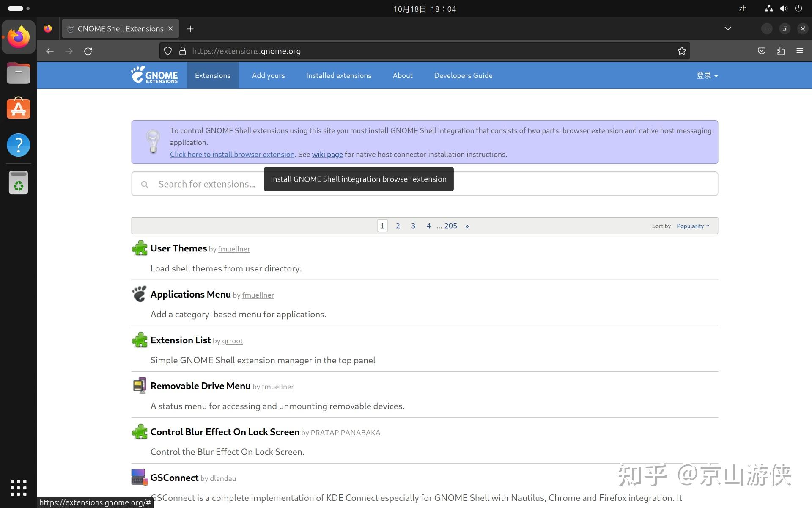Click 'Click here to install browser extension' link
The width and height of the screenshot is (812, 508).
232,155
